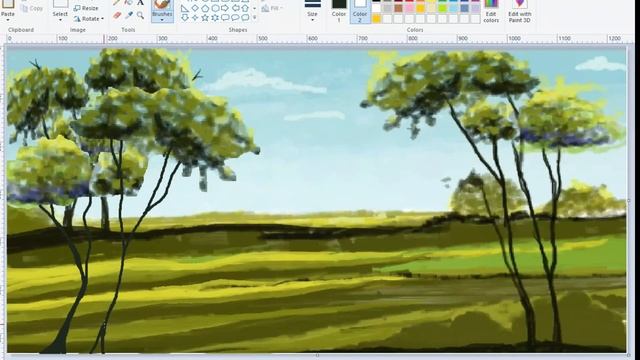Choose the left arrow shape
The height and width of the screenshot is (360, 640).
[235, 8]
